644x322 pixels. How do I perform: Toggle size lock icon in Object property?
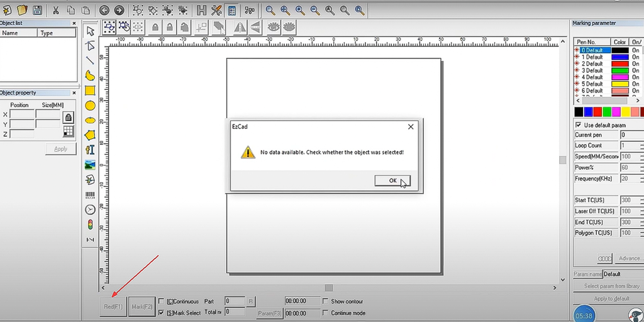coord(69,118)
